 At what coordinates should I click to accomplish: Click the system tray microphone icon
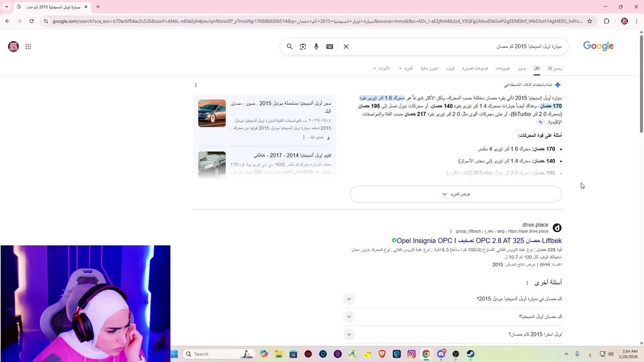pos(577,354)
